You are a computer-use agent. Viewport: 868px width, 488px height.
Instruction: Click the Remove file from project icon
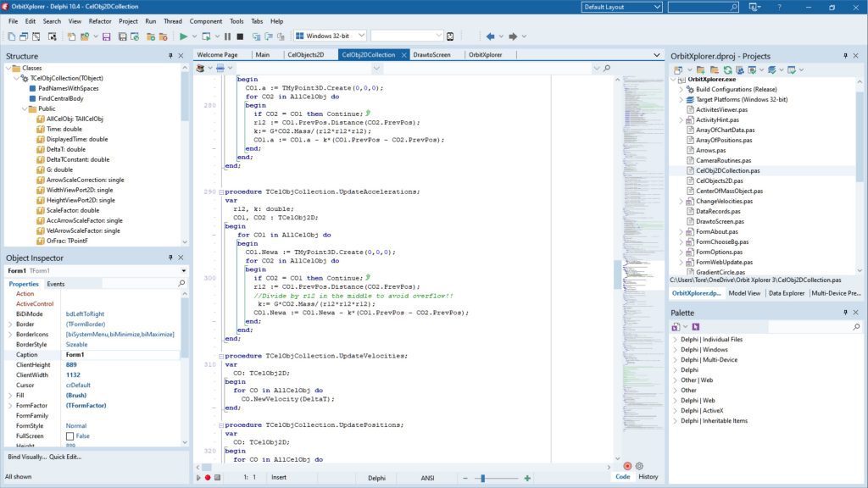point(164,36)
